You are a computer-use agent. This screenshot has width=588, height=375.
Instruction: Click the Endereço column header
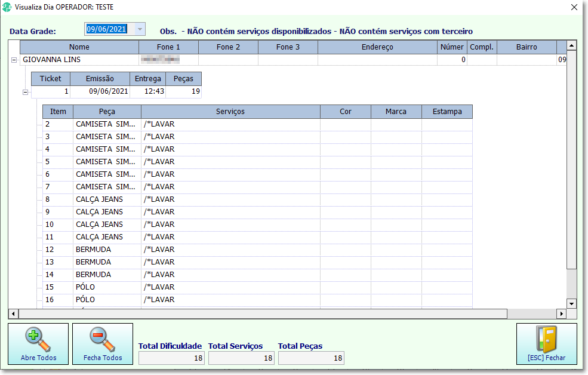pyautogui.click(x=377, y=47)
